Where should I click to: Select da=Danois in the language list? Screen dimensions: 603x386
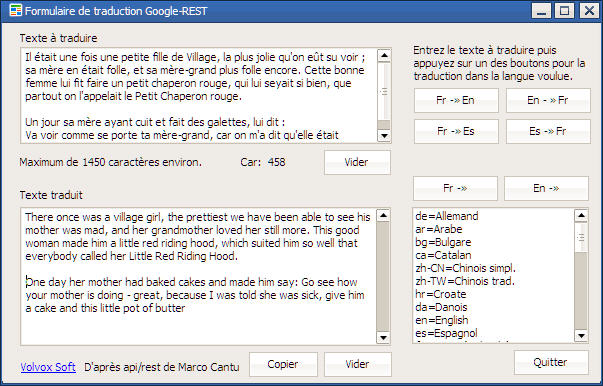pyautogui.click(x=494, y=307)
